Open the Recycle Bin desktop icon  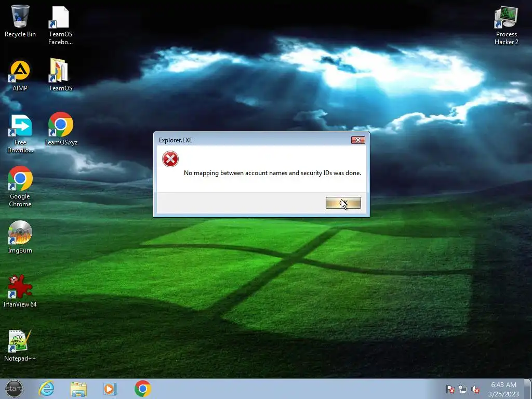[x=20, y=21]
